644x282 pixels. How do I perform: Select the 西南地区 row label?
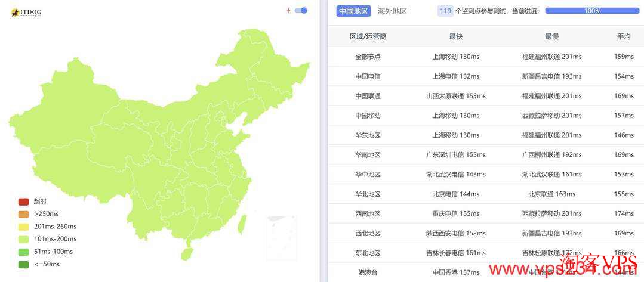[368, 214]
